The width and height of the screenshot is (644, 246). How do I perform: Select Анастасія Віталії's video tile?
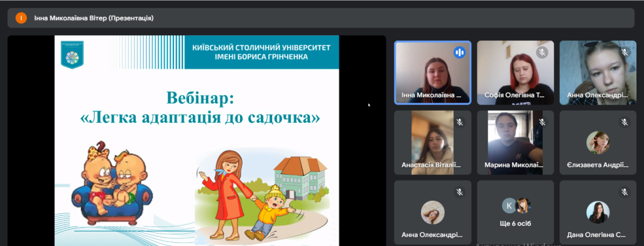tap(433, 142)
